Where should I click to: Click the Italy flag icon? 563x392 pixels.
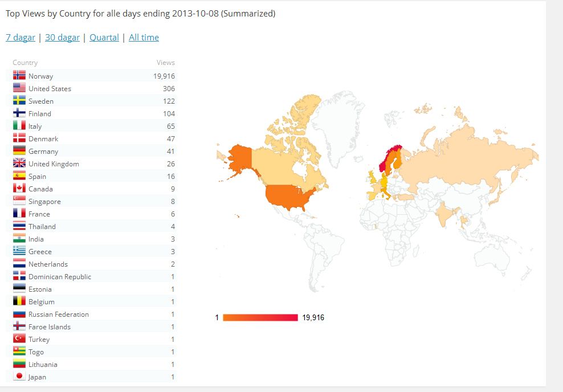19,125
